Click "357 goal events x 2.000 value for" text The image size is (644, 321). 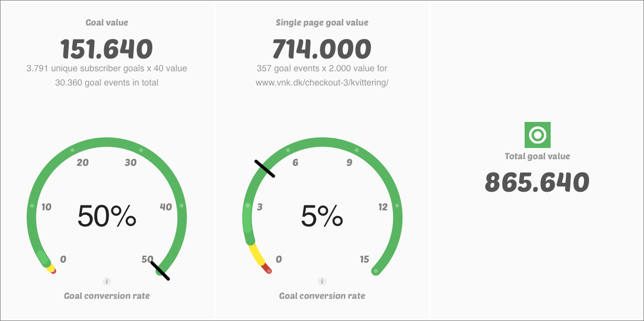coord(322,68)
